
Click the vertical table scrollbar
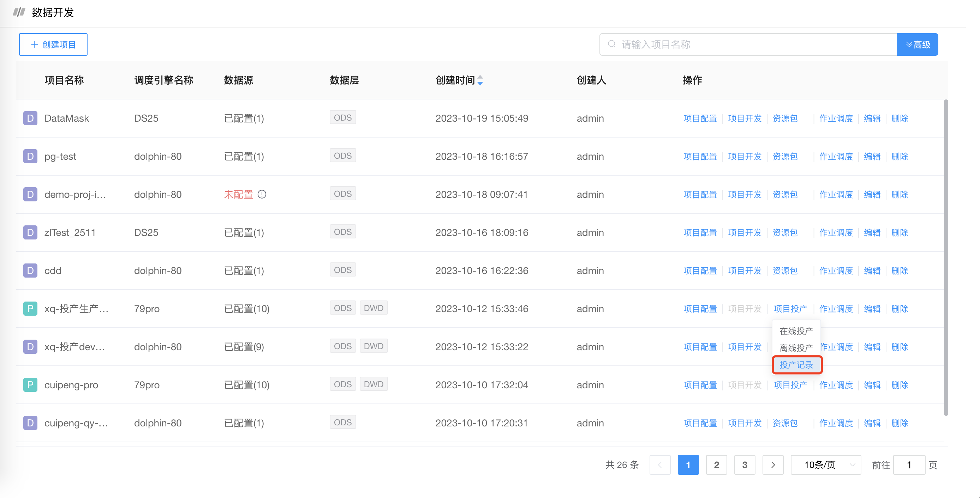pos(946,258)
